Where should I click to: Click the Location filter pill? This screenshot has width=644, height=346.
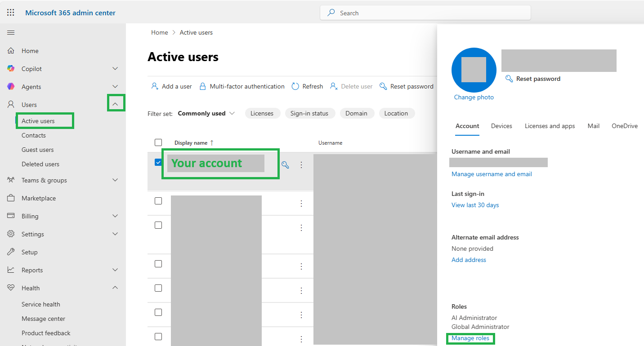[396, 113]
